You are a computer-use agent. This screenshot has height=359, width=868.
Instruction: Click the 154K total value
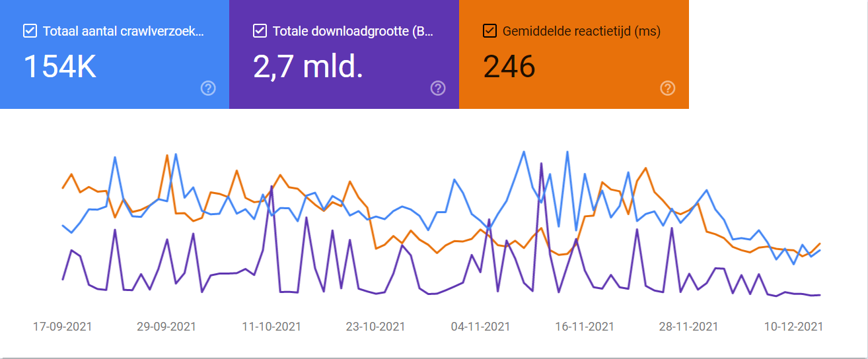pos(60,66)
